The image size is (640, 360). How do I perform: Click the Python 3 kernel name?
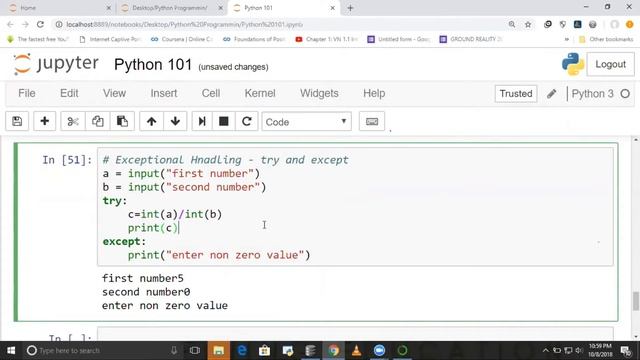click(x=592, y=93)
